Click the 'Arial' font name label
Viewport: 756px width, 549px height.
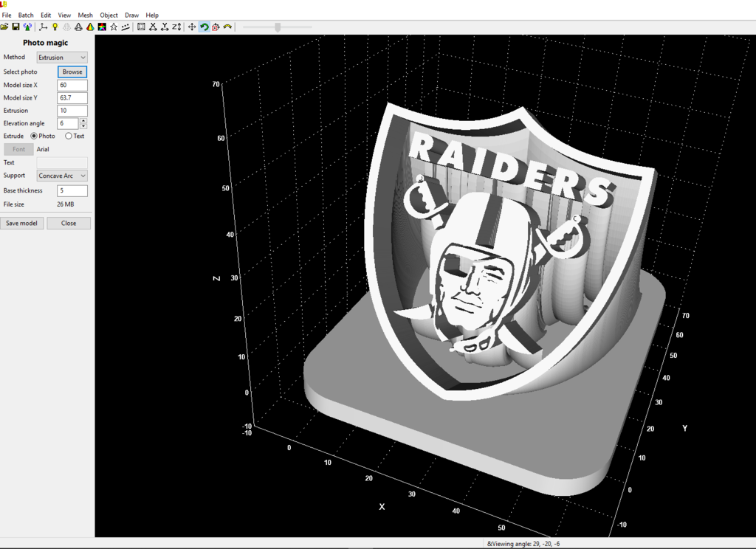pyautogui.click(x=43, y=149)
